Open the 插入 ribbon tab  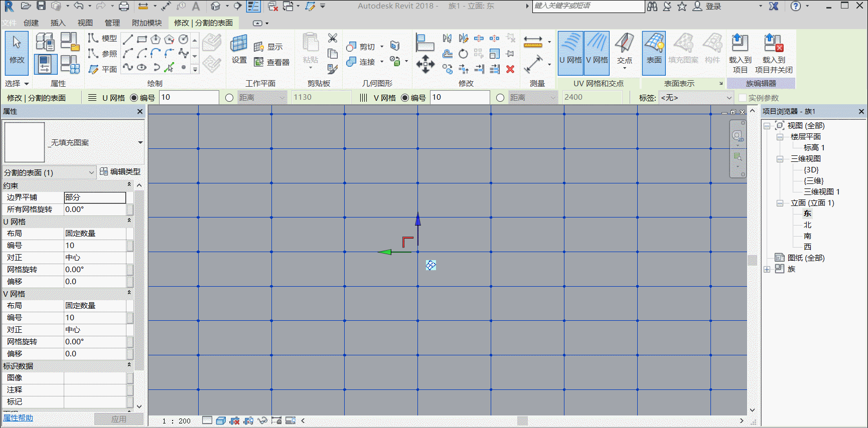[x=58, y=23]
